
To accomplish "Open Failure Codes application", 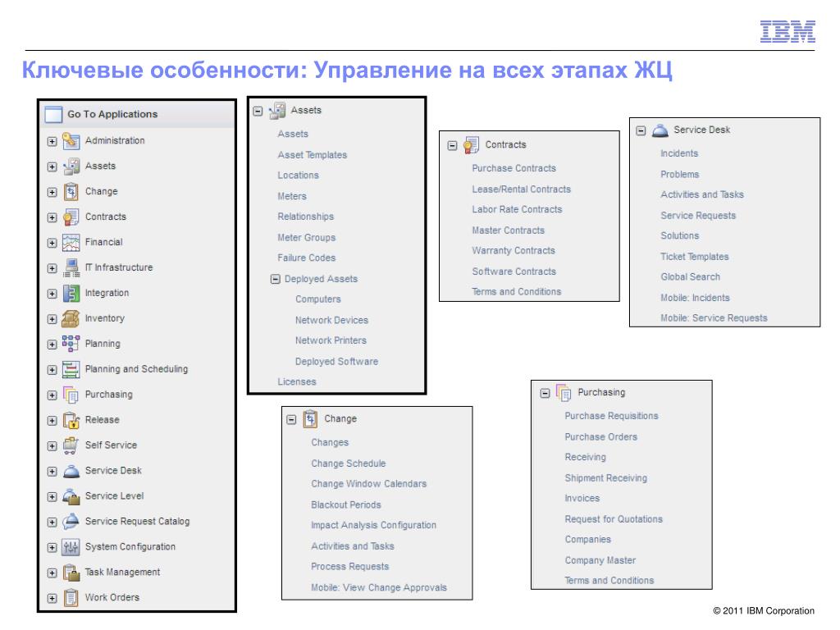I will coord(307,258).
